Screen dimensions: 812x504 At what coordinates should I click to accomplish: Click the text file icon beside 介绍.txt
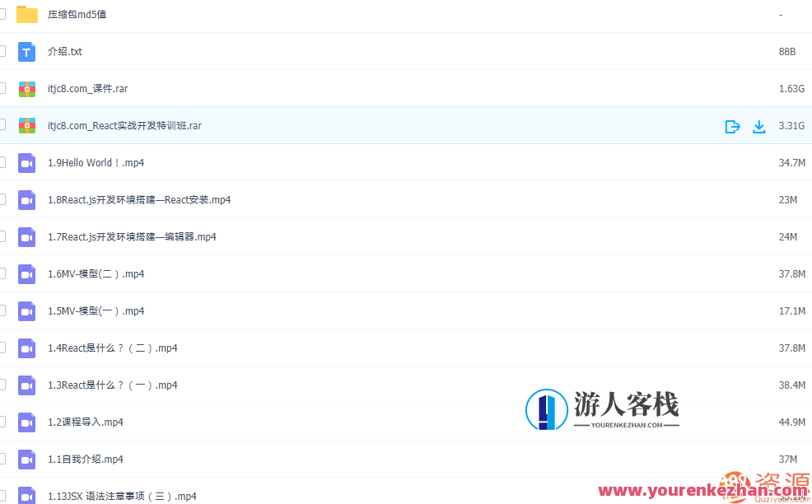[27, 51]
